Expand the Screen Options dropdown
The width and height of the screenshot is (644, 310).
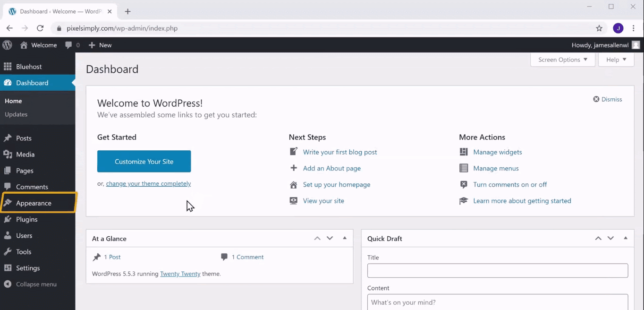563,60
